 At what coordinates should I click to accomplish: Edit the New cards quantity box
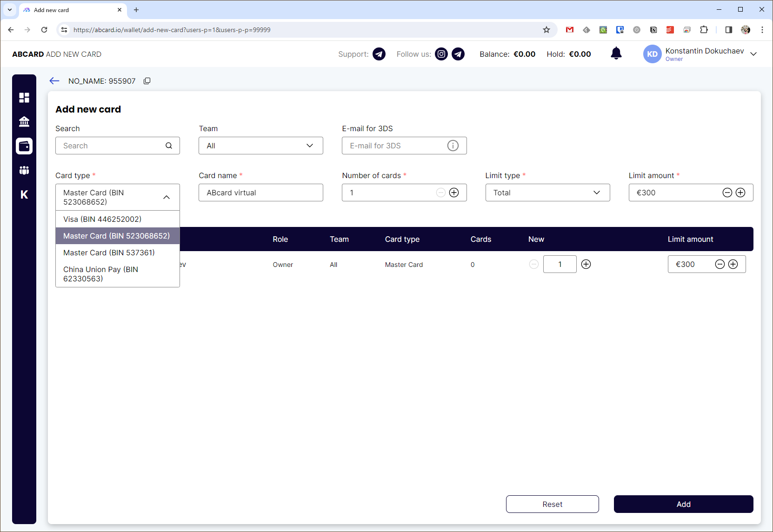pos(560,264)
